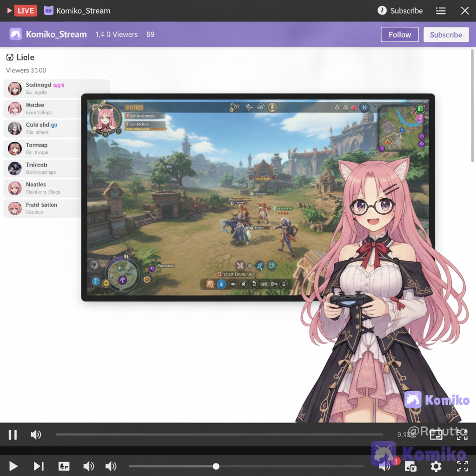Click the icon next to the Licle heading
The image size is (476, 476).
point(10,57)
